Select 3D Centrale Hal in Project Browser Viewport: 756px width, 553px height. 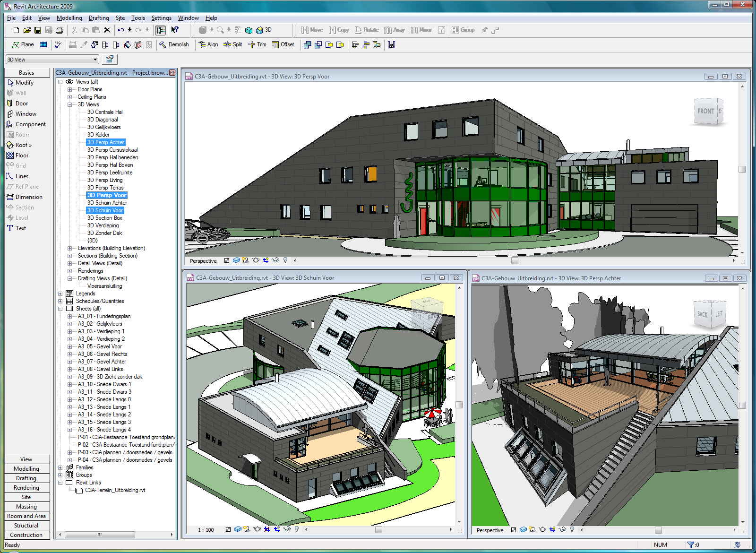click(x=105, y=112)
